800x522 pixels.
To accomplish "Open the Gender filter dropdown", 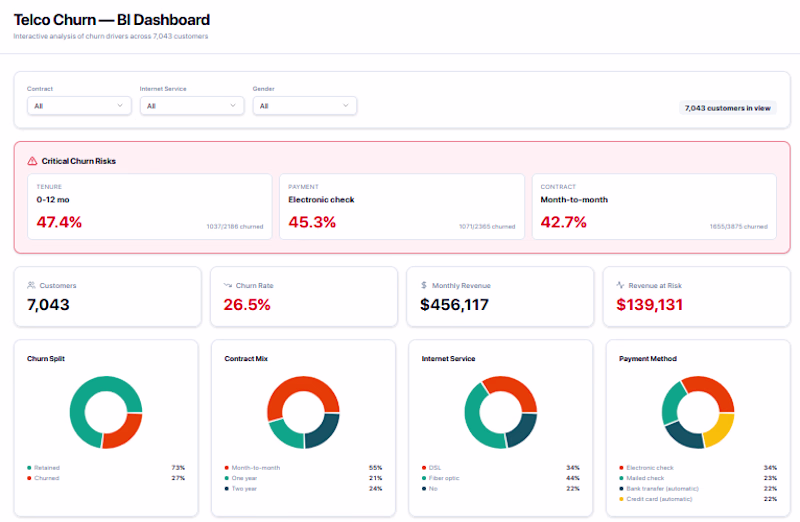I will click(x=305, y=106).
